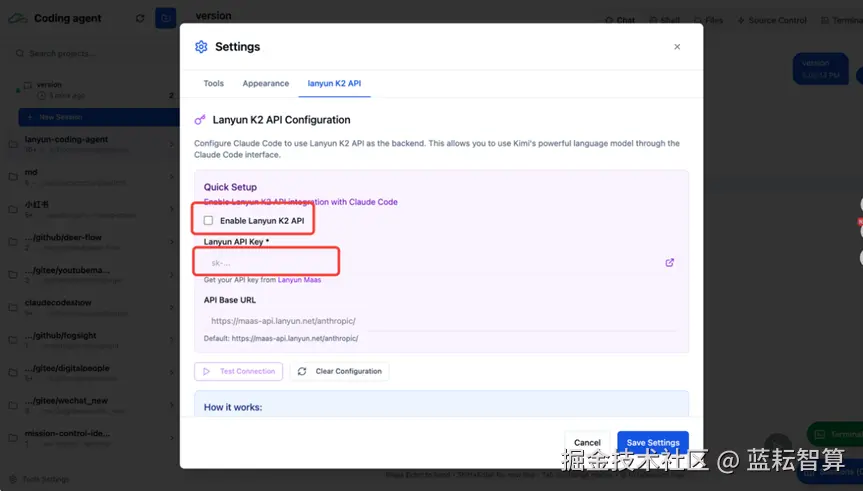Click folder icon of 小红书 project
Screen dimensions: 863x491
click(13, 209)
